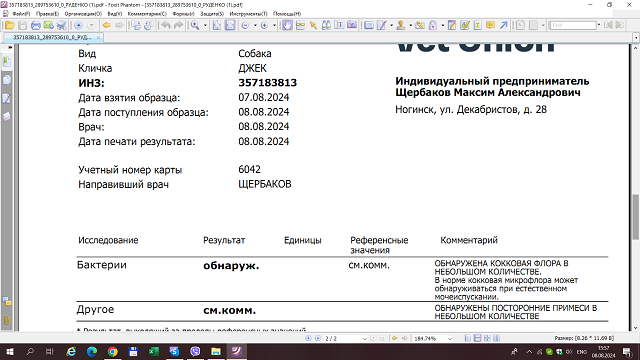Switch to single page layout view
The height and width of the screenshot is (360, 640).
[x=468, y=338]
